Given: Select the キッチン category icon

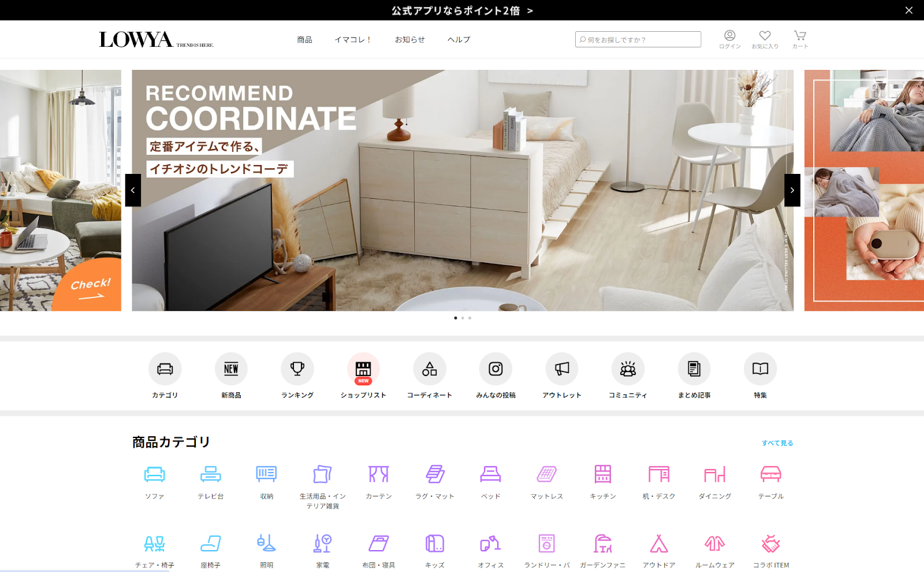Looking at the screenshot, I should (602, 474).
